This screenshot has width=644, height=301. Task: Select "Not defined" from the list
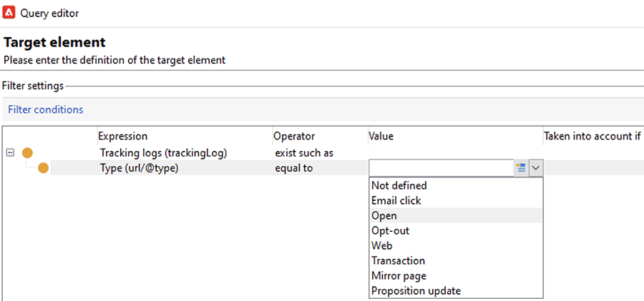[x=399, y=185]
